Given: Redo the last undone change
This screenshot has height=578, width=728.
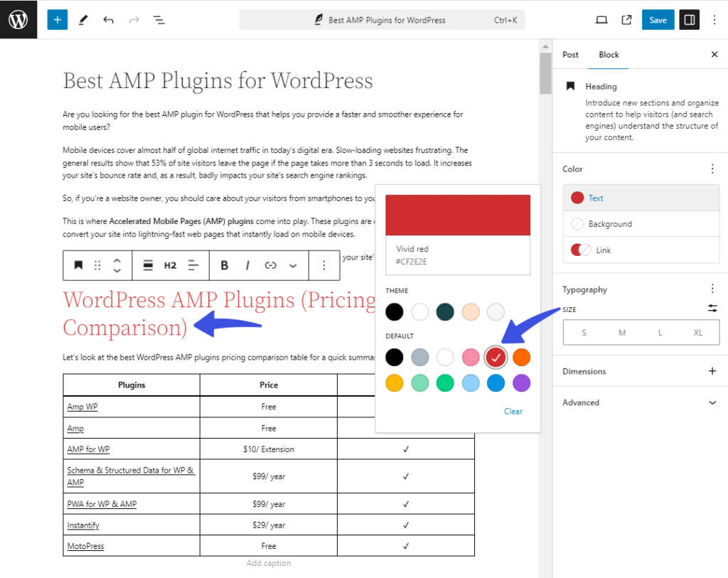Looking at the screenshot, I should [134, 20].
